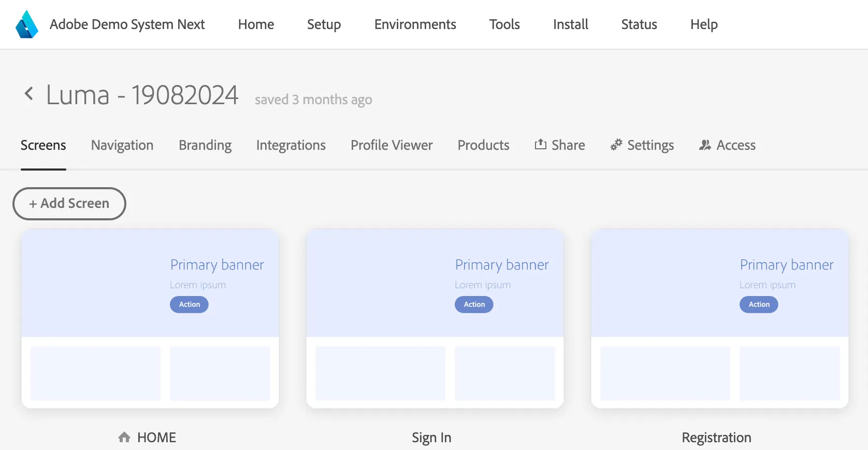Screen dimensions: 868x450
Task: Click the 'saved 3 months ago' text
Action: (x=313, y=100)
